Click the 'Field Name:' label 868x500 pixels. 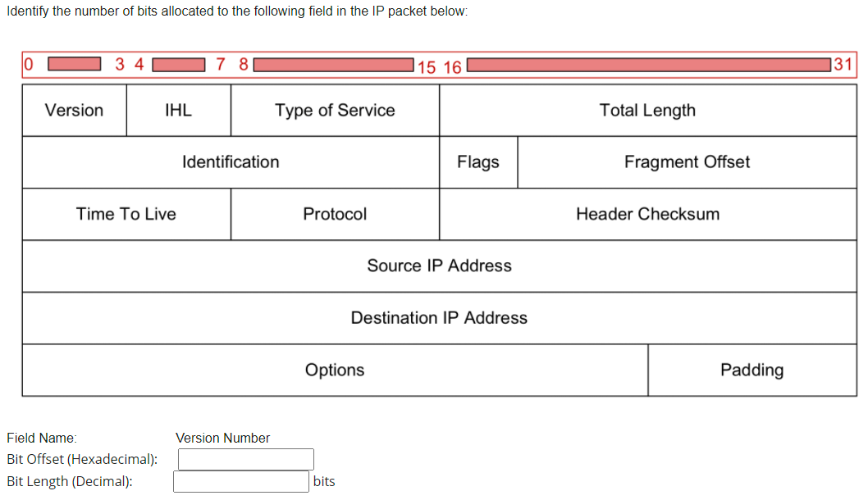tap(42, 438)
